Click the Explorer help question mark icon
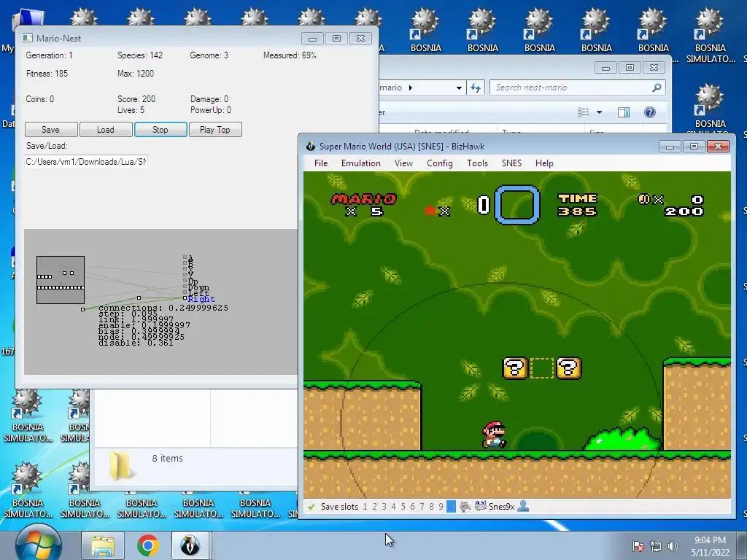 649,112
